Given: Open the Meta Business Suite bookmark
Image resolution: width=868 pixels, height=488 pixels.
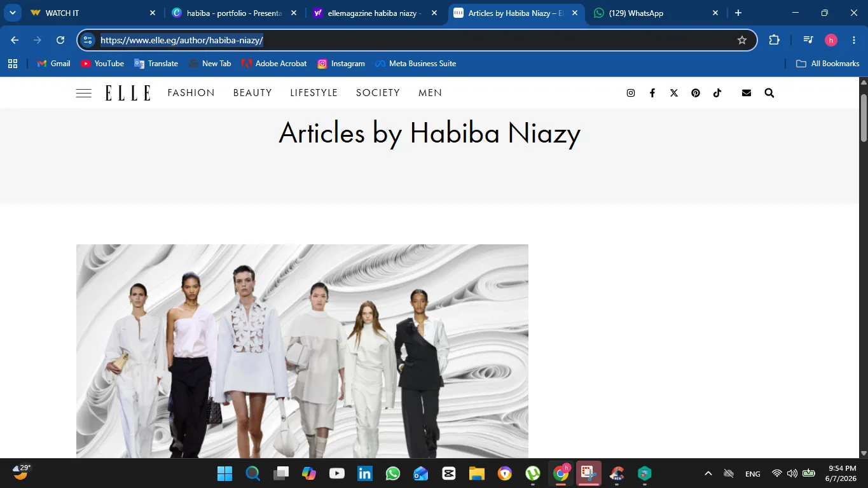Looking at the screenshot, I should point(416,64).
